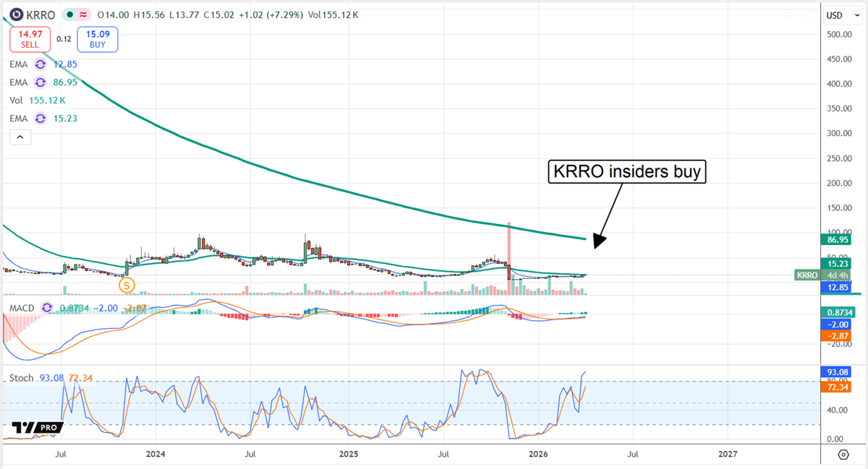Refresh the loading EMA 15.23 indicator

click(x=39, y=119)
